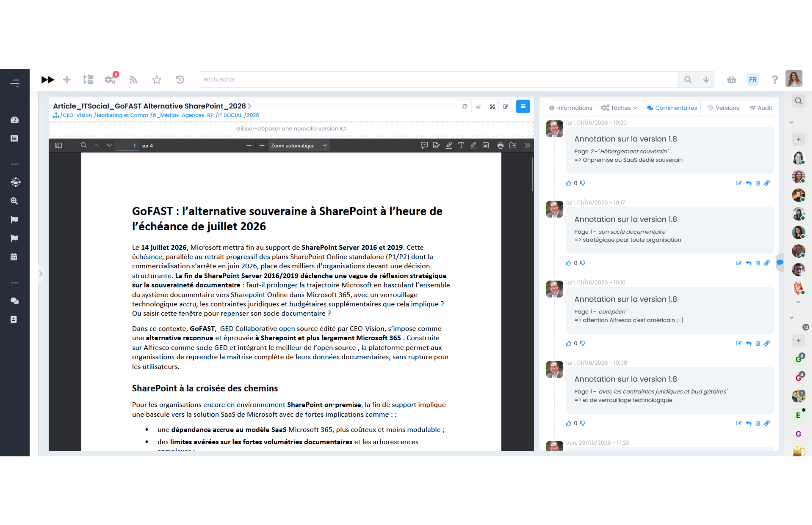Zoom out the PDF with minus
This screenshot has width=812, height=525.
249,146
